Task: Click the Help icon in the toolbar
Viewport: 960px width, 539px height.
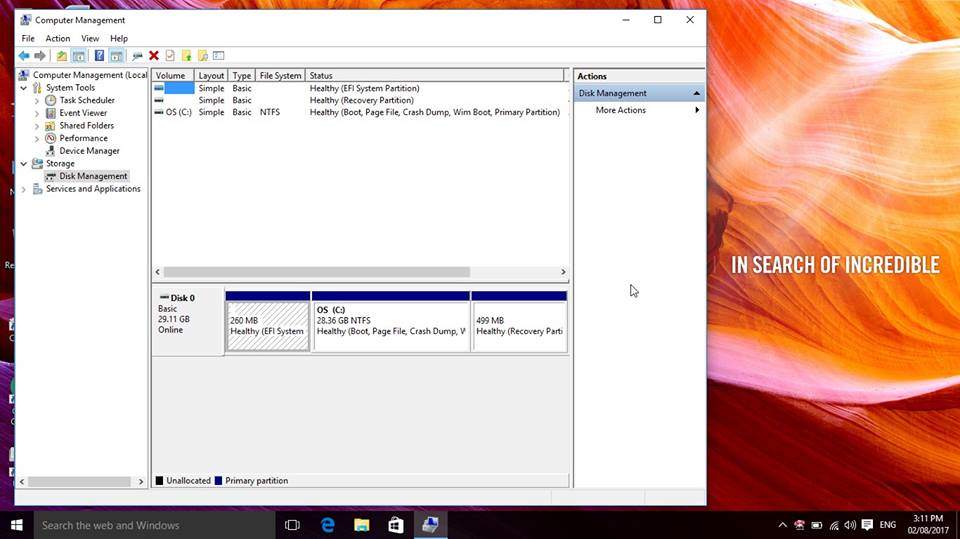Action: [x=99, y=56]
